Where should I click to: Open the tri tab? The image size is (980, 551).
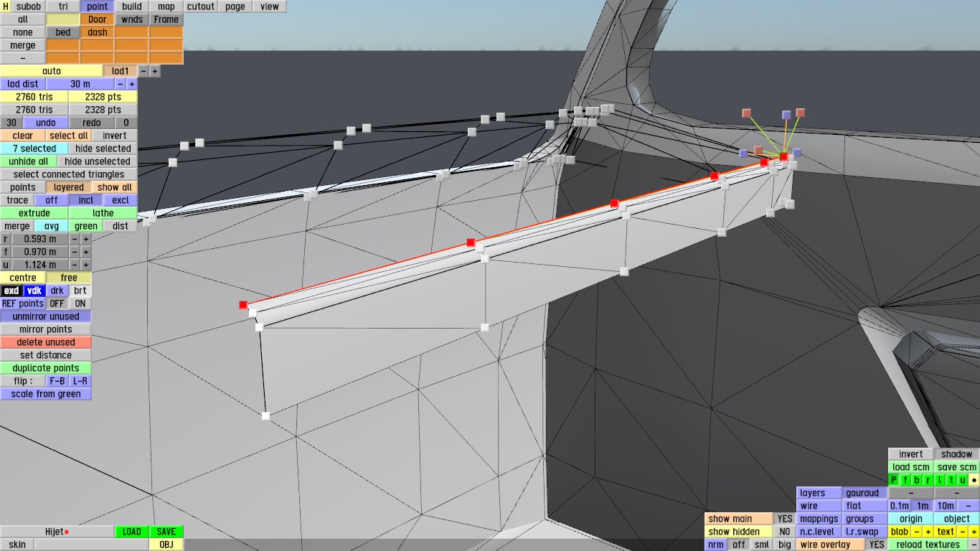click(x=63, y=6)
